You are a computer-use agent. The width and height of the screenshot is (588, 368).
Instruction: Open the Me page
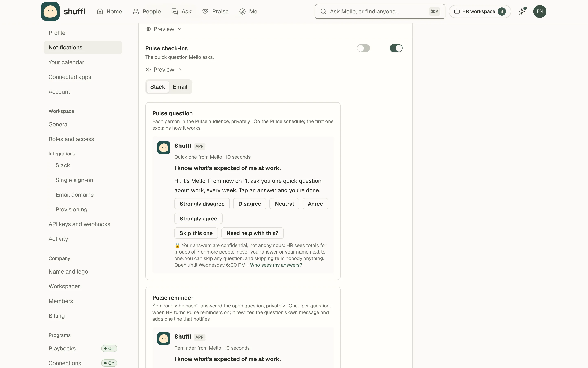coord(248,11)
